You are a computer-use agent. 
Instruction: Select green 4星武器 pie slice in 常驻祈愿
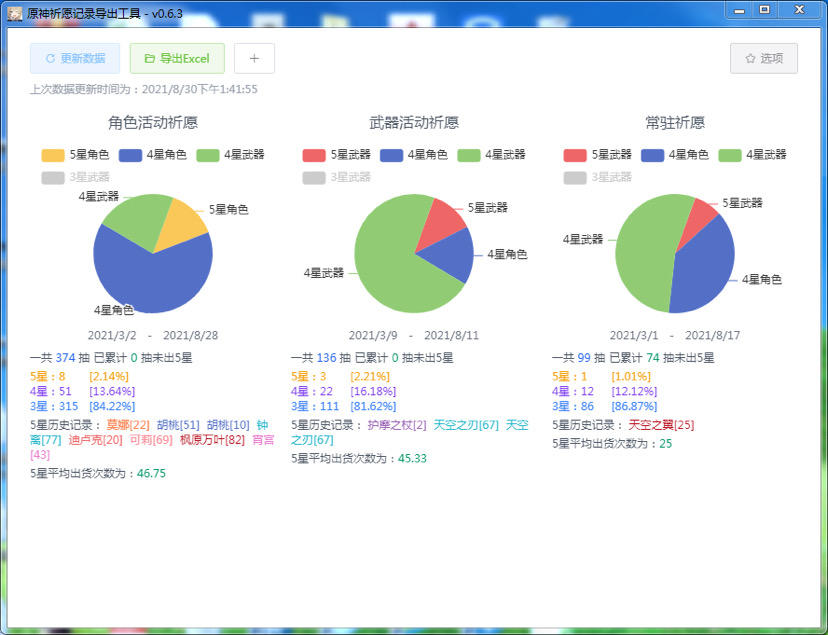point(644,253)
